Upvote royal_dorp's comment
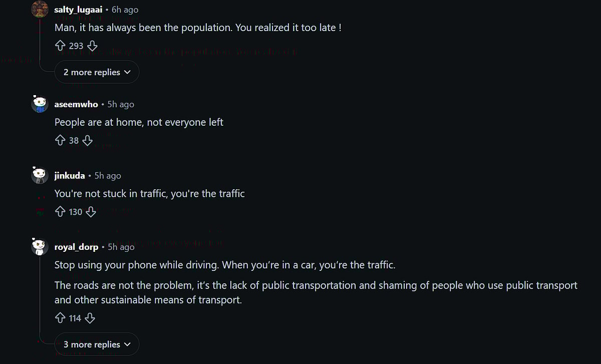Screen dimensions: 601x364 coord(60,318)
